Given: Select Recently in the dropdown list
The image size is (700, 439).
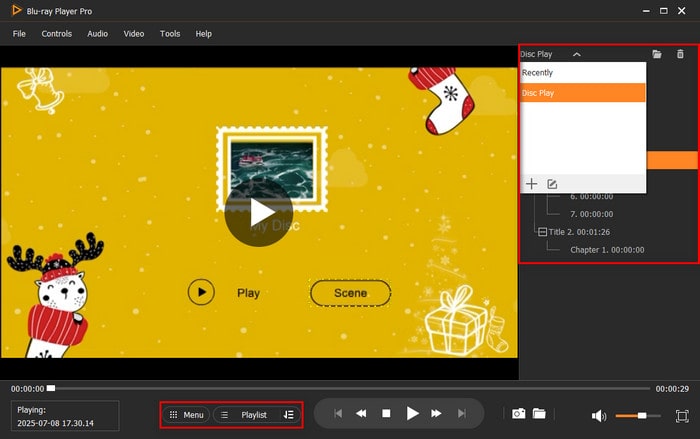Looking at the screenshot, I should 537,73.
